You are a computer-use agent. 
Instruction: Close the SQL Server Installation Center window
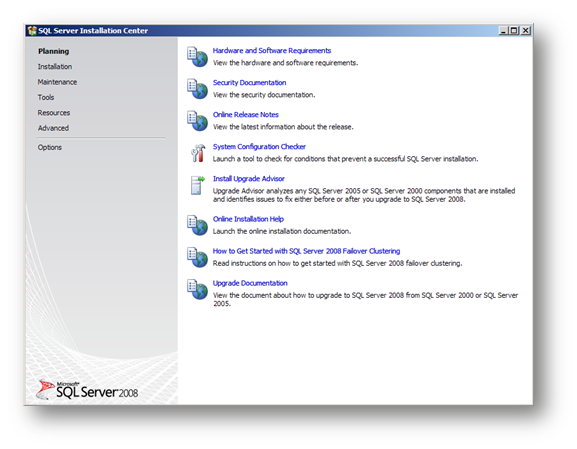(526, 31)
